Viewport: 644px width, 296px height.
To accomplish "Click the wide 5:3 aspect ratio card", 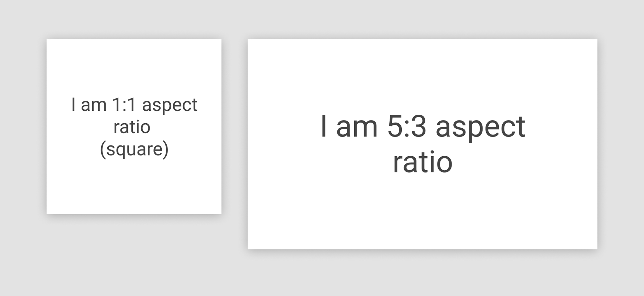I will [422, 144].
